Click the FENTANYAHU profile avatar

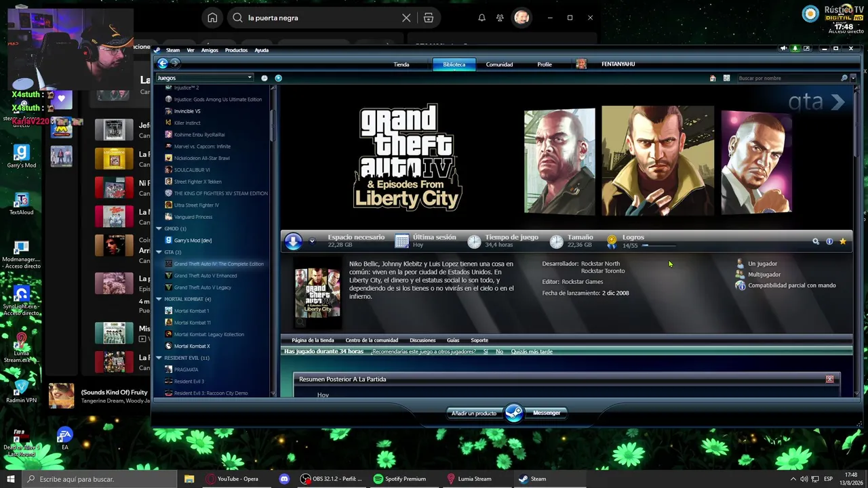pyautogui.click(x=581, y=64)
